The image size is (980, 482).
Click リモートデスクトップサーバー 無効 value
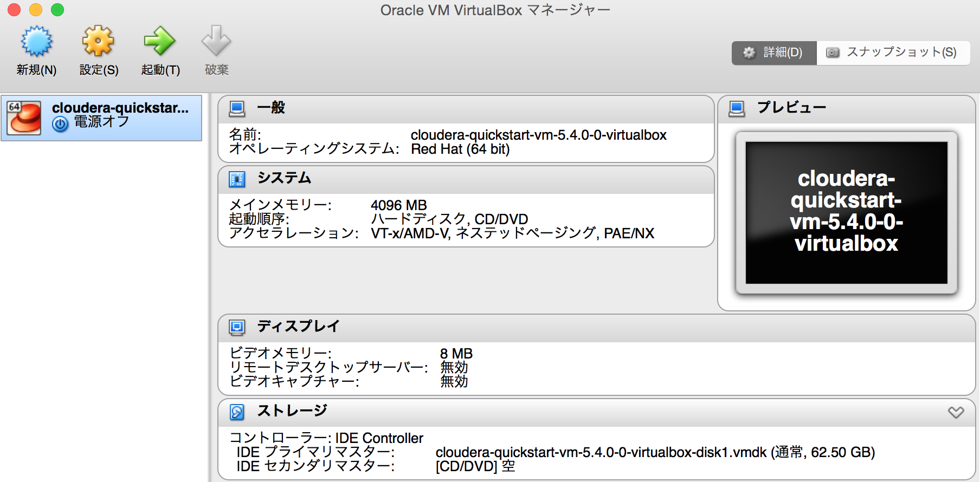click(x=454, y=368)
